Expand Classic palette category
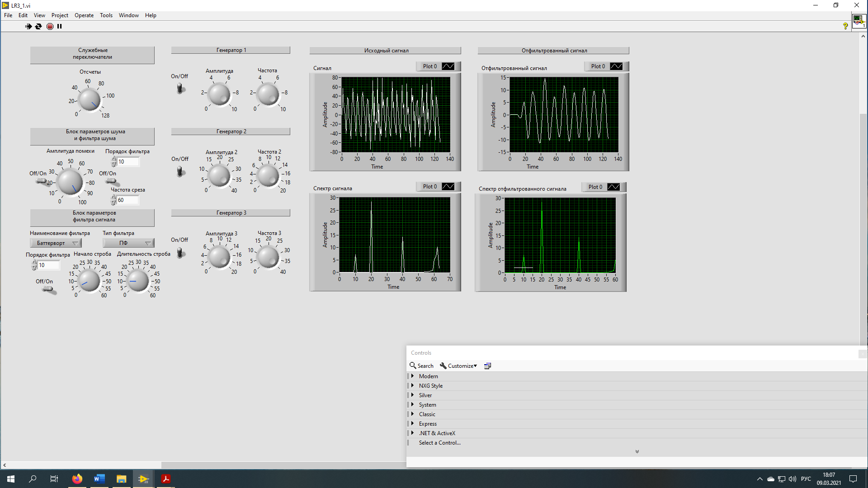868x488 pixels. tap(412, 414)
